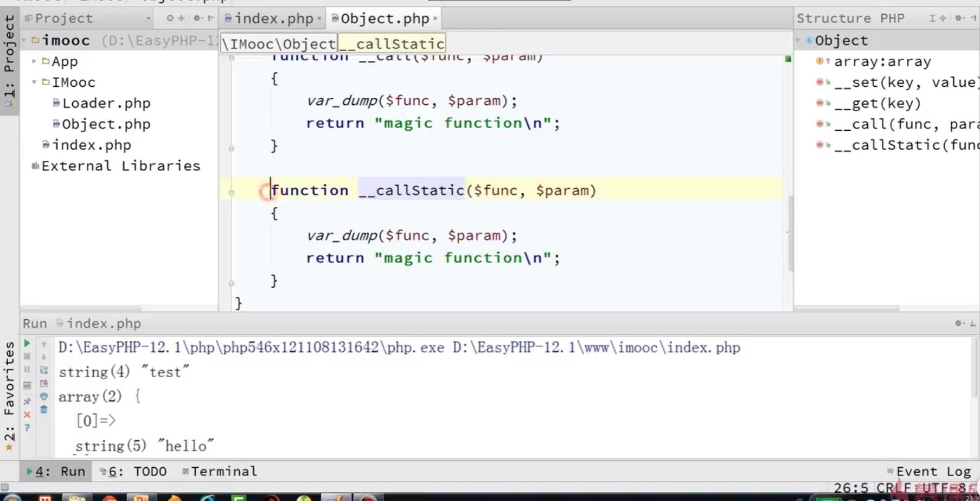Expand the App folder

coord(34,61)
